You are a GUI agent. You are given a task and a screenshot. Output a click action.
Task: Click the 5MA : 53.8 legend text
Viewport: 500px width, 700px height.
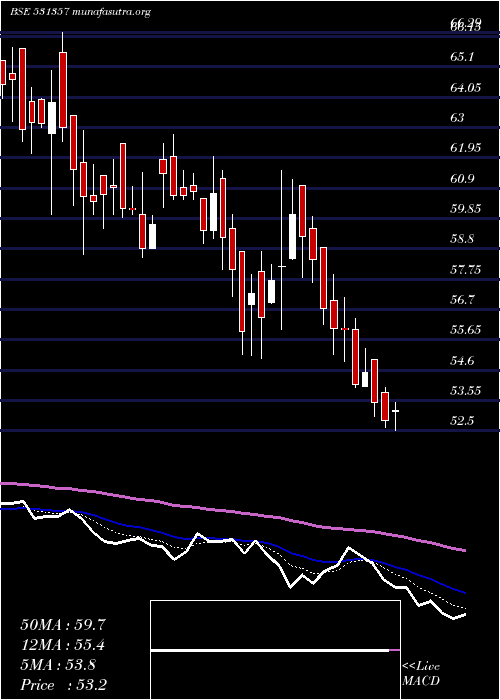[58, 665]
